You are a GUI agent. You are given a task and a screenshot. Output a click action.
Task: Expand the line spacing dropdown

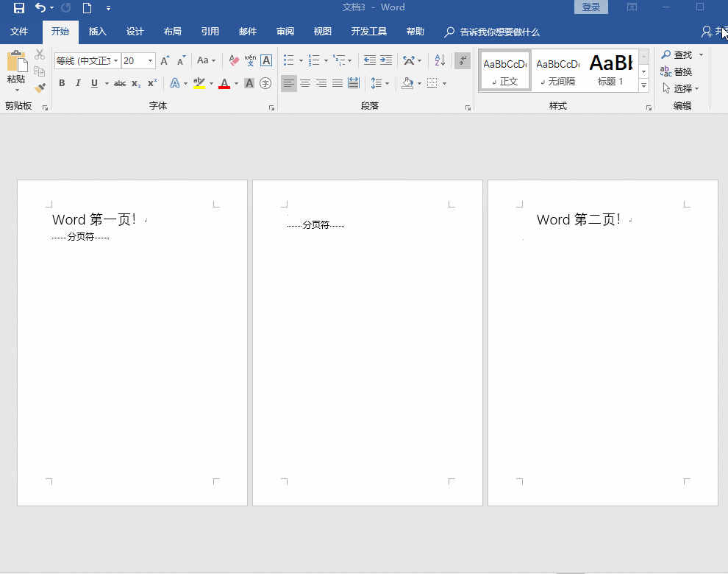coord(387,84)
